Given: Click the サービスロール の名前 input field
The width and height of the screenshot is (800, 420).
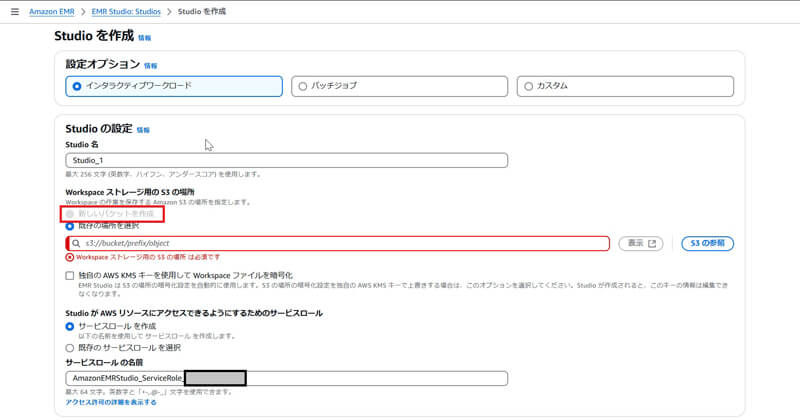Looking at the screenshot, I should pos(286,378).
